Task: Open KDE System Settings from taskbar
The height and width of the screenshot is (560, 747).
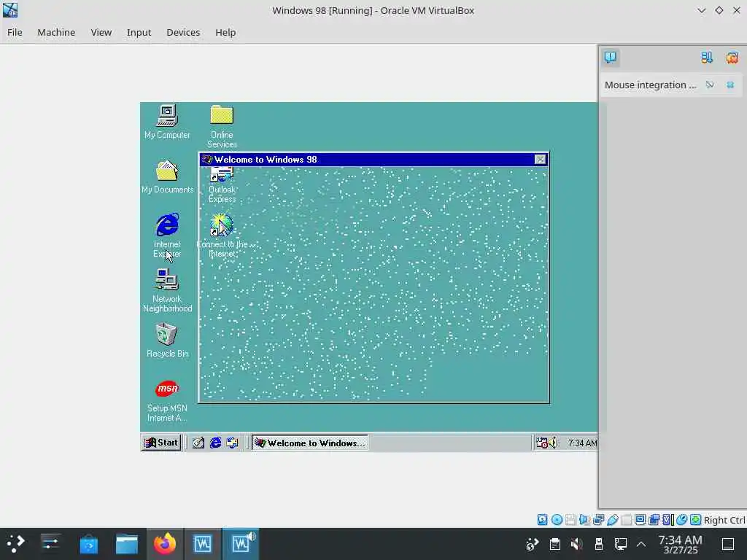Action: point(50,543)
